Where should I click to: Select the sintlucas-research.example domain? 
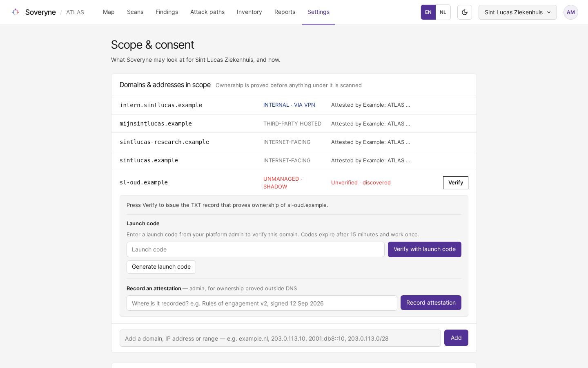164,142
